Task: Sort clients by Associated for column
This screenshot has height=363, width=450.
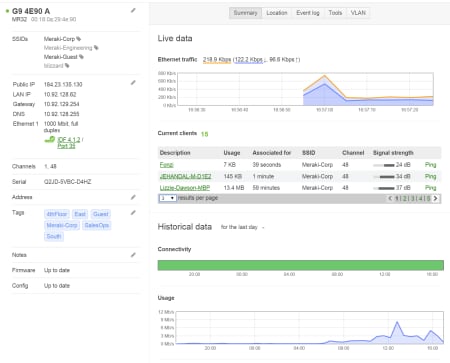Action: click(x=272, y=153)
